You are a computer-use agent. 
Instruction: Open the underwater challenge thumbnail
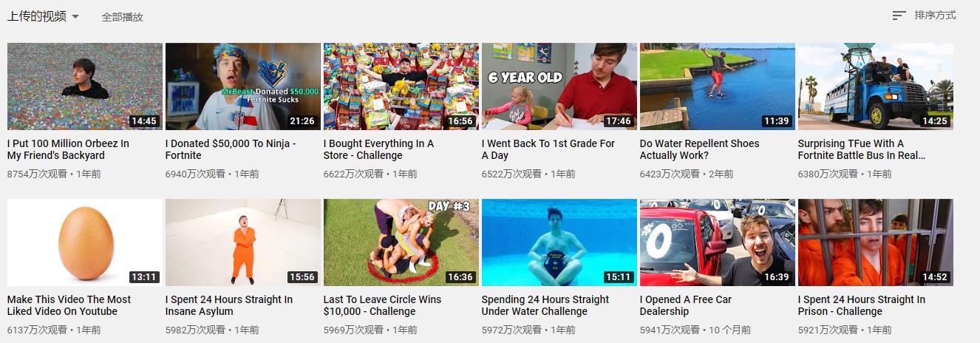click(559, 242)
